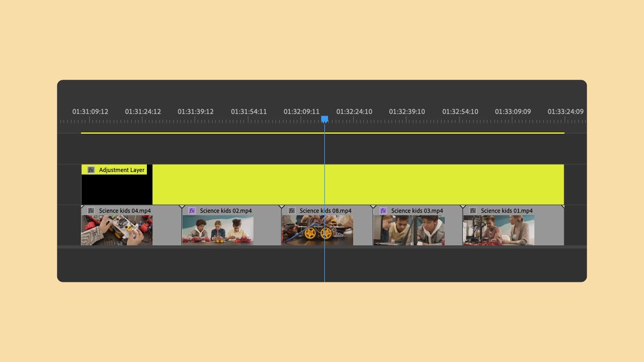Click the Science kids 01.mp4 clip name
This screenshot has height=362, width=644.
point(507,211)
